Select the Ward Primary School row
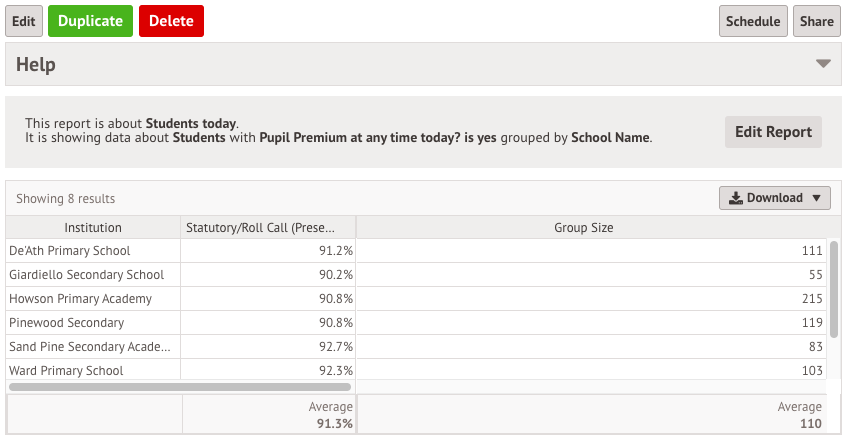This screenshot has width=850, height=439. point(416,370)
